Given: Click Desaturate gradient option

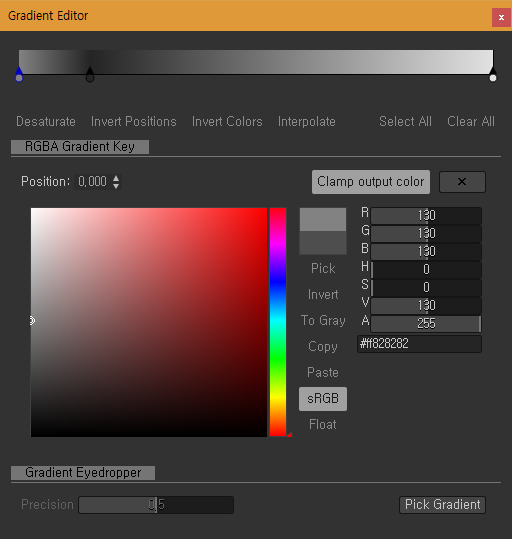Looking at the screenshot, I should tap(46, 121).
